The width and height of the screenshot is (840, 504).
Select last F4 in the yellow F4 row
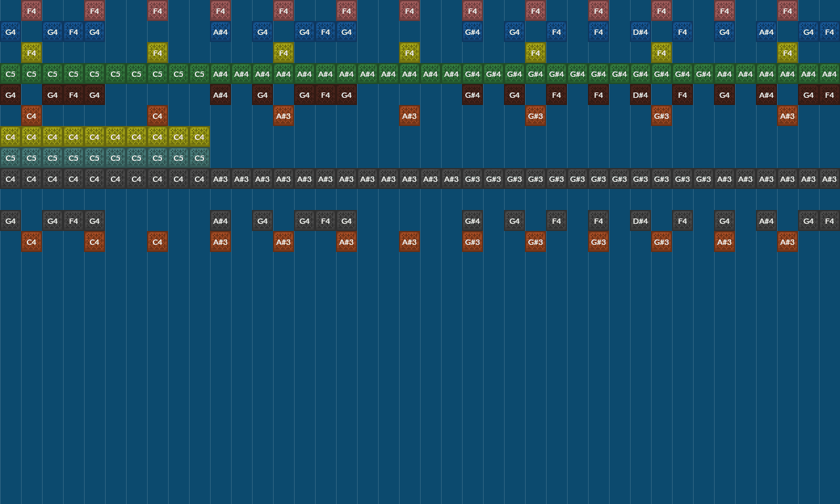[787, 52]
